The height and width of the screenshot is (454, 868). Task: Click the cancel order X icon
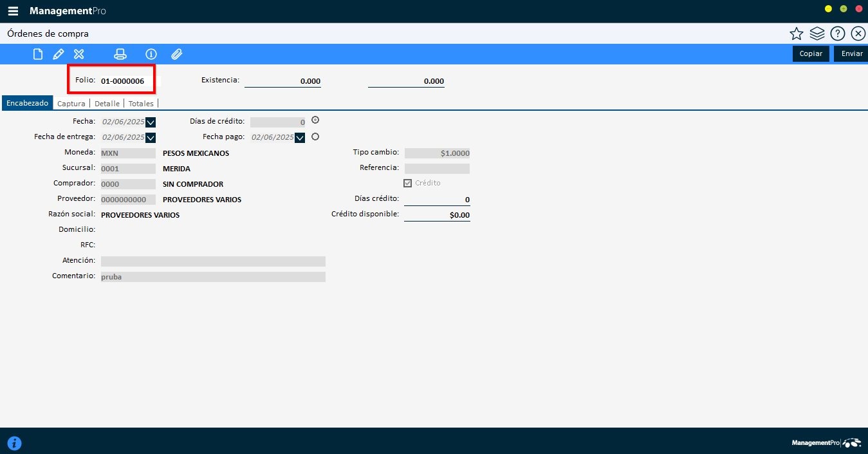[x=79, y=54]
